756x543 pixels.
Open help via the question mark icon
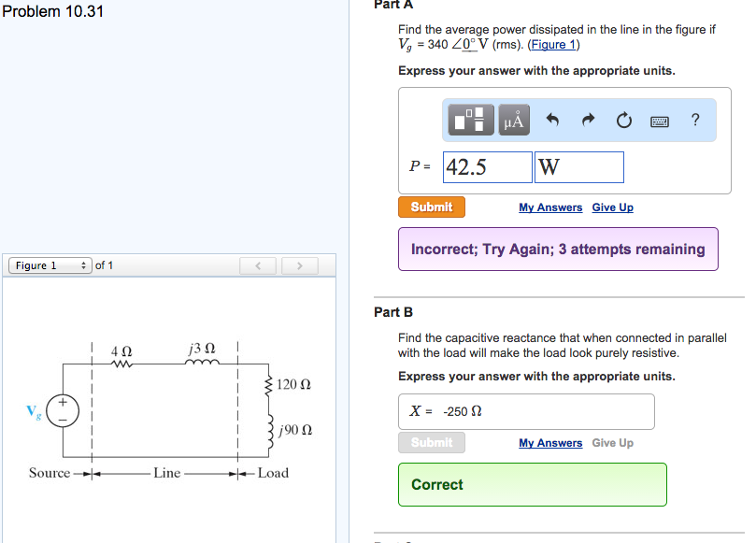tap(694, 120)
